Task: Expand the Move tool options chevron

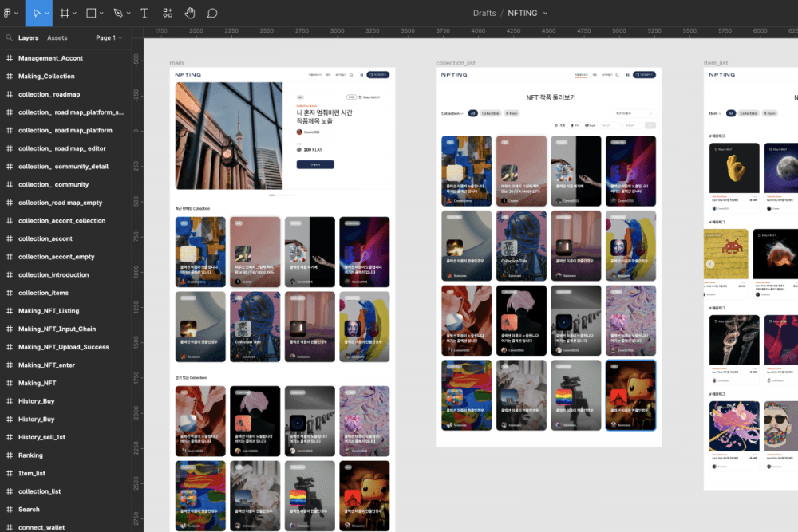Action: point(48,14)
